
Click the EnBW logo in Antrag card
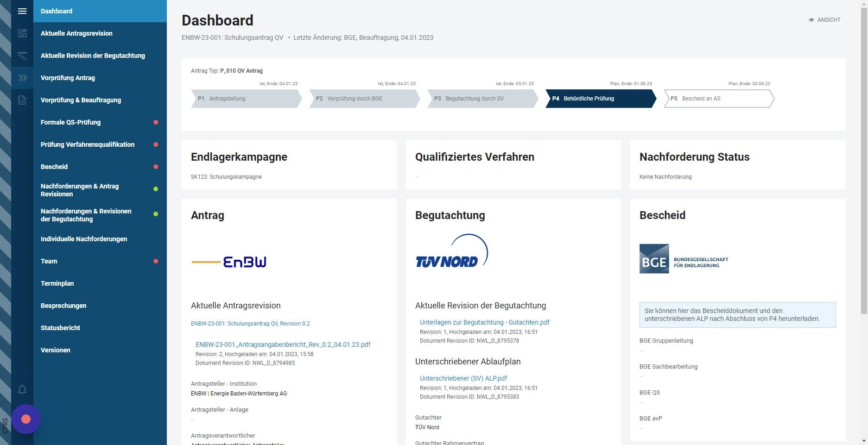point(229,262)
